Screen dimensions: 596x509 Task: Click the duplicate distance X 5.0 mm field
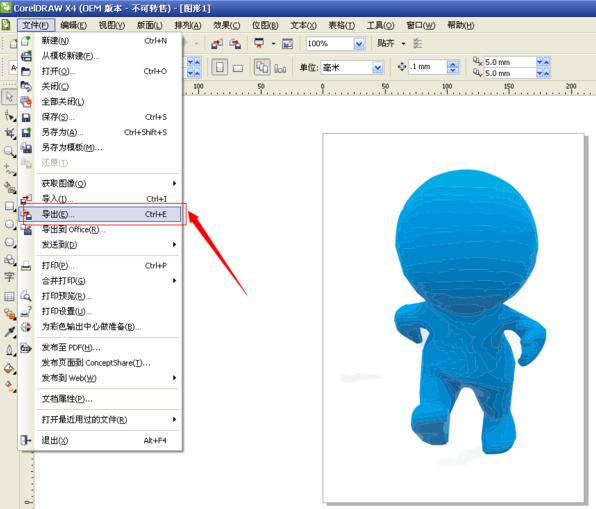510,62
